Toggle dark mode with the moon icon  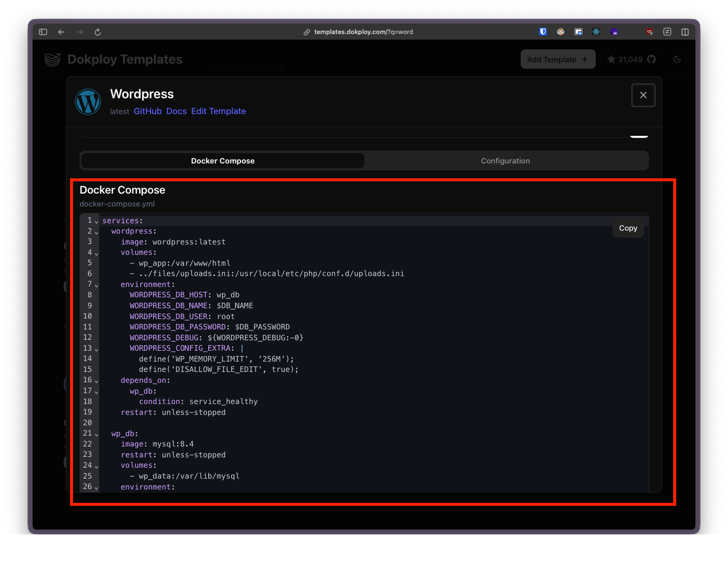[x=677, y=59]
